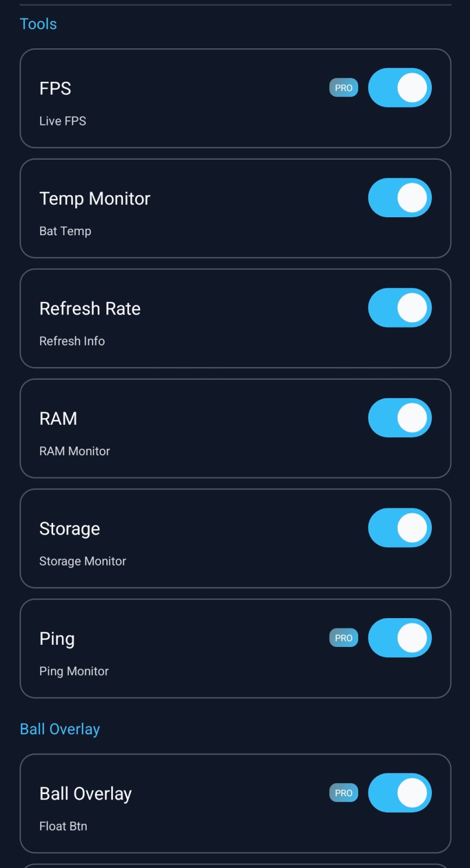Tap the Temp Monitor card
Image resolution: width=470 pixels, height=868 pixels.
pyautogui.click(x=163, y=208)
